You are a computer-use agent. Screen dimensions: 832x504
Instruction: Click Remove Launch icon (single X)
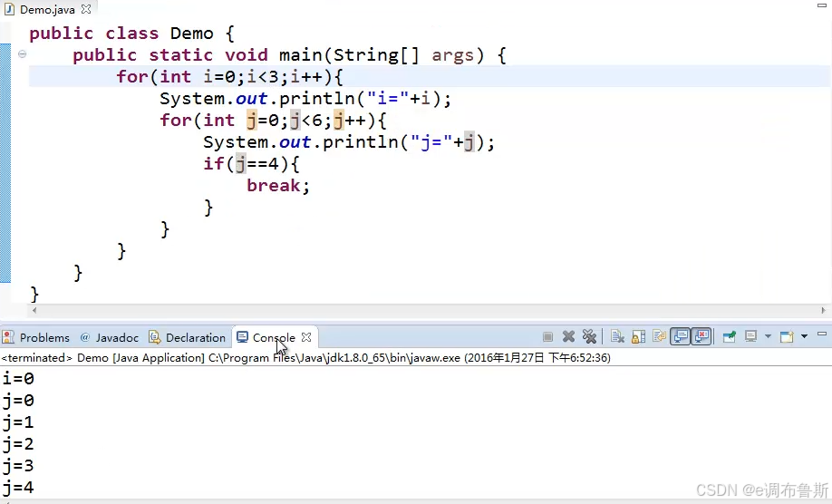point(568,337)
